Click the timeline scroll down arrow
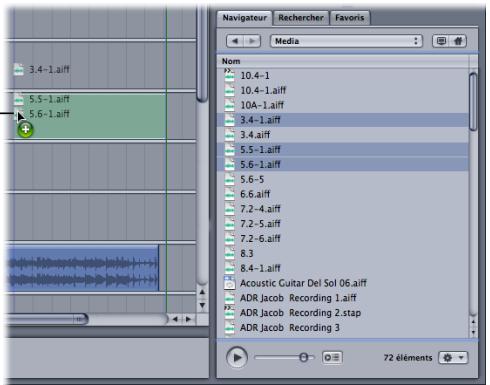Viewport: 490px width, 385px height. pos(202,305)
